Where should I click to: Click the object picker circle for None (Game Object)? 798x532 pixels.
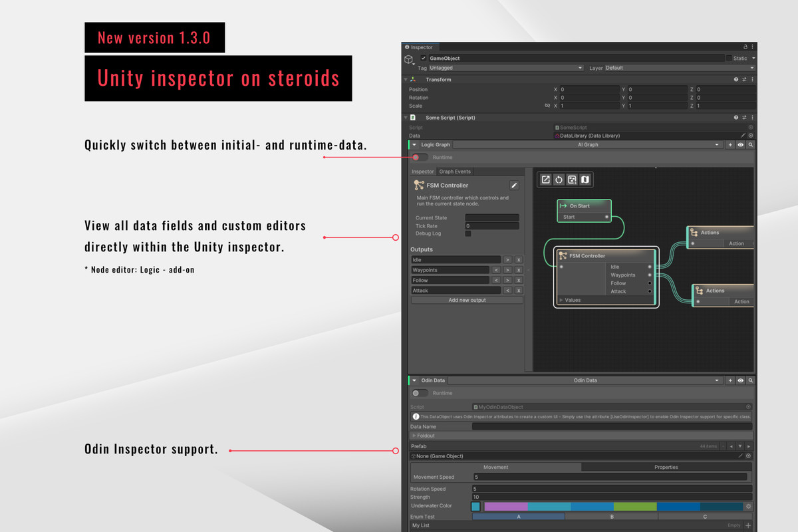pos(748,456)
